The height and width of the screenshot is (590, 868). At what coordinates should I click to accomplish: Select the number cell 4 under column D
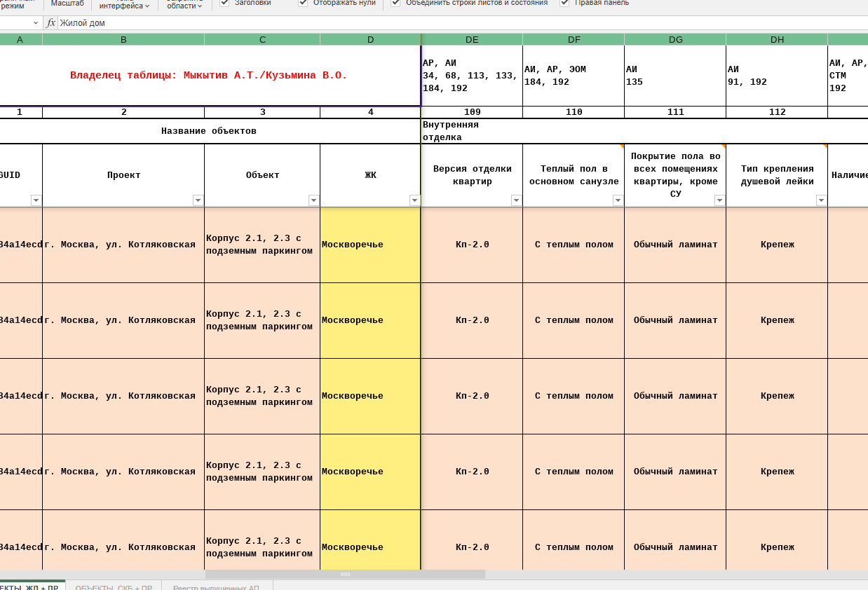point(370,112)
